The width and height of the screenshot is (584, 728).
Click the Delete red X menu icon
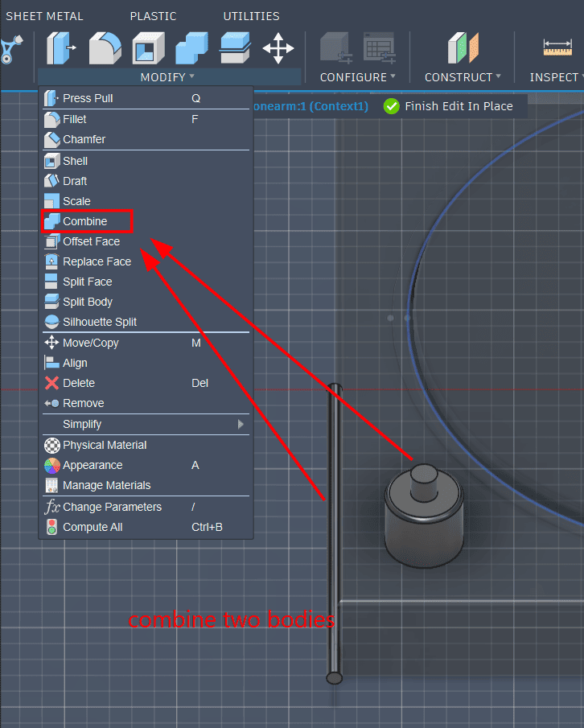(51, 383)
